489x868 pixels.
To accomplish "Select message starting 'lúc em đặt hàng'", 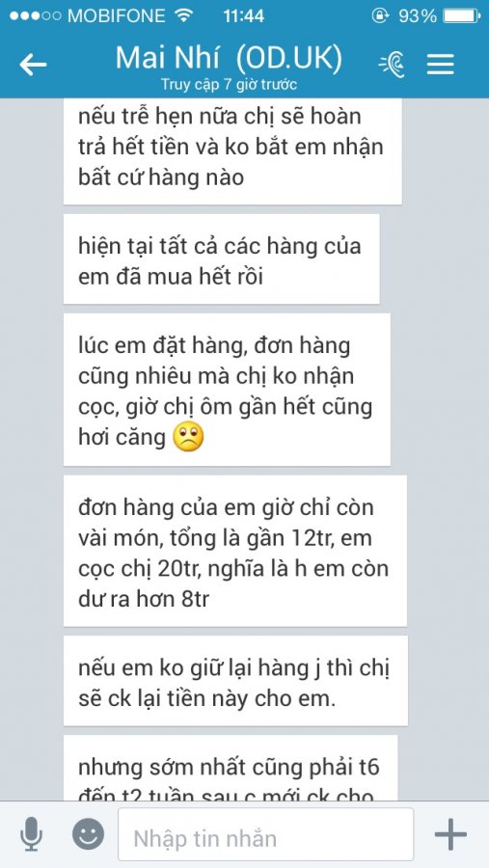I will click(227, 390).
